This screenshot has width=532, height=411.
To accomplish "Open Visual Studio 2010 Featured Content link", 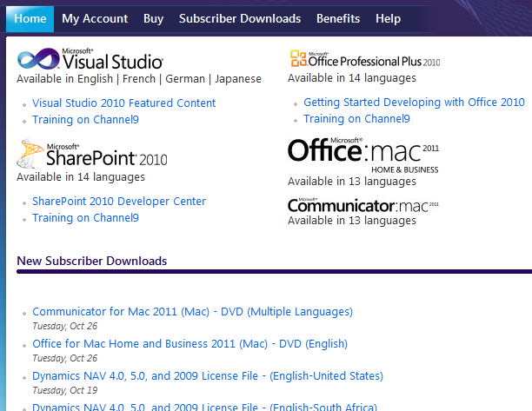I will click(x=123, y=103).
